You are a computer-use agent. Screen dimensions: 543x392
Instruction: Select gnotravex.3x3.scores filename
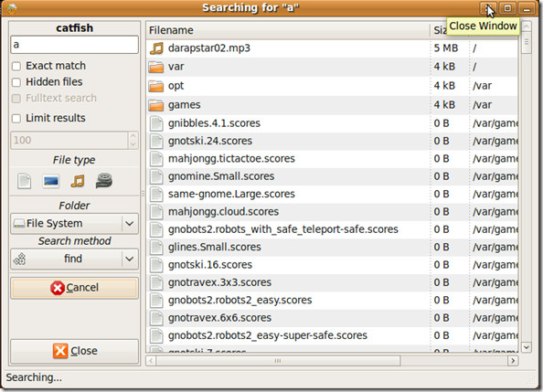(x=219, y=282)
